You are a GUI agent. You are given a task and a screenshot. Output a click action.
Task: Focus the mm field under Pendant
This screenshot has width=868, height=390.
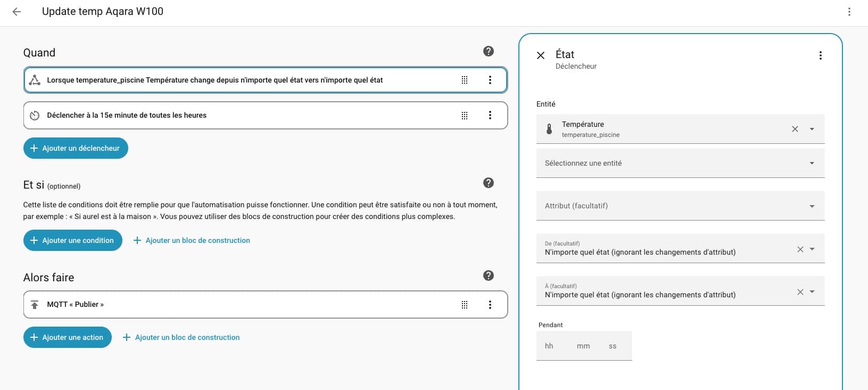click(x=584, y=346)
